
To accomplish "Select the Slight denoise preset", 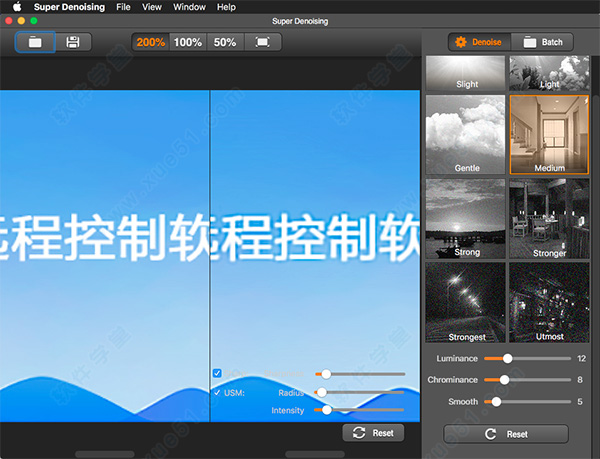I will [465, 73].
